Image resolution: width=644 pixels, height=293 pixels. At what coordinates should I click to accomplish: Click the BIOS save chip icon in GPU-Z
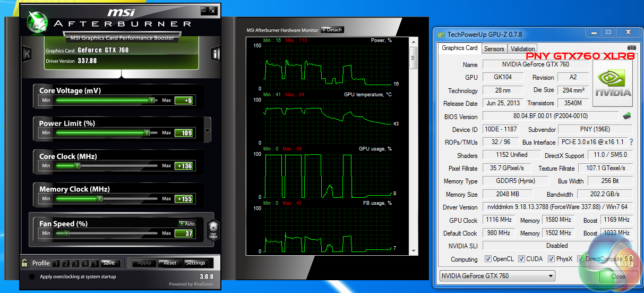pos(627,115)
